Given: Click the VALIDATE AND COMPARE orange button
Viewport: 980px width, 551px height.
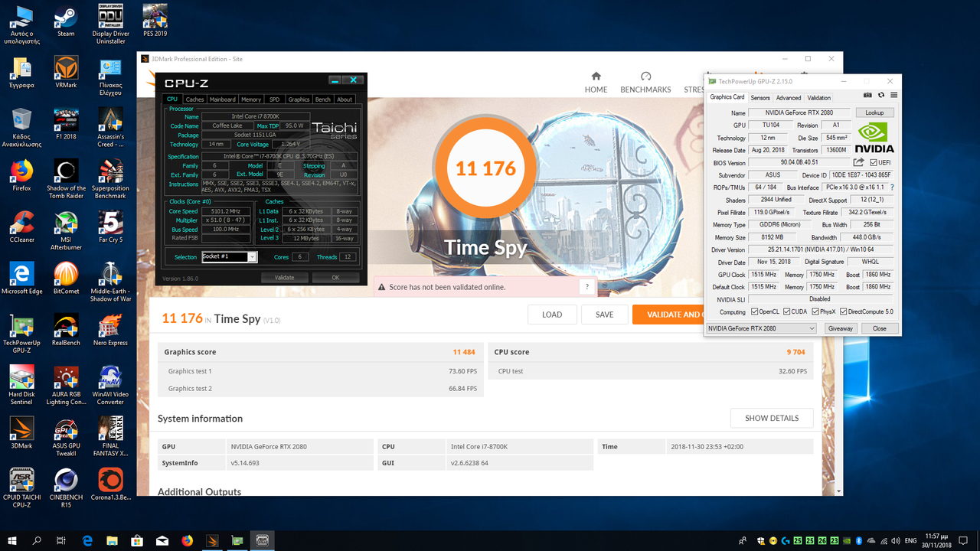Looking at the screenshot, I should point(668,315).
